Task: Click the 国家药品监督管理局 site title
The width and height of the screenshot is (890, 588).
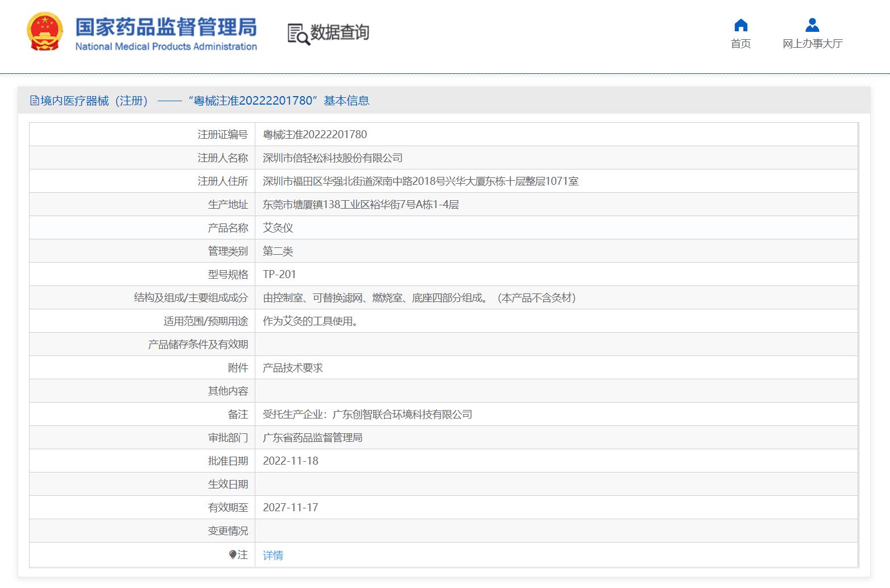Action: (x=166, y=26)
